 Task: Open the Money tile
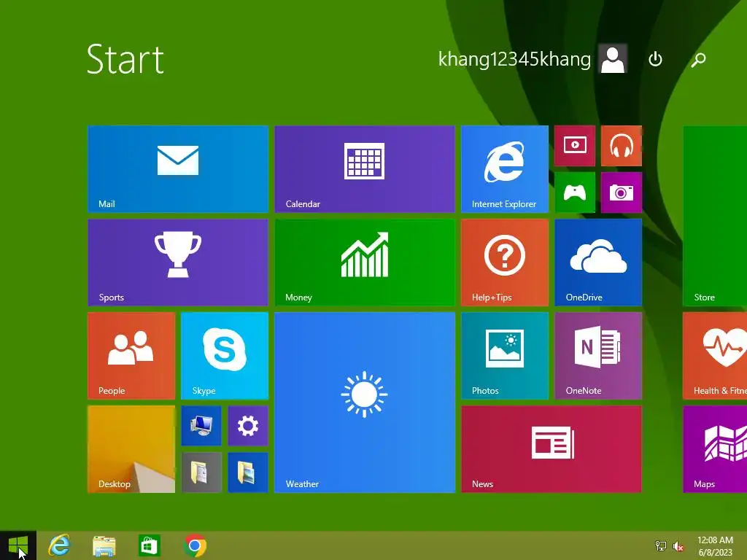[x=365, y=262]
